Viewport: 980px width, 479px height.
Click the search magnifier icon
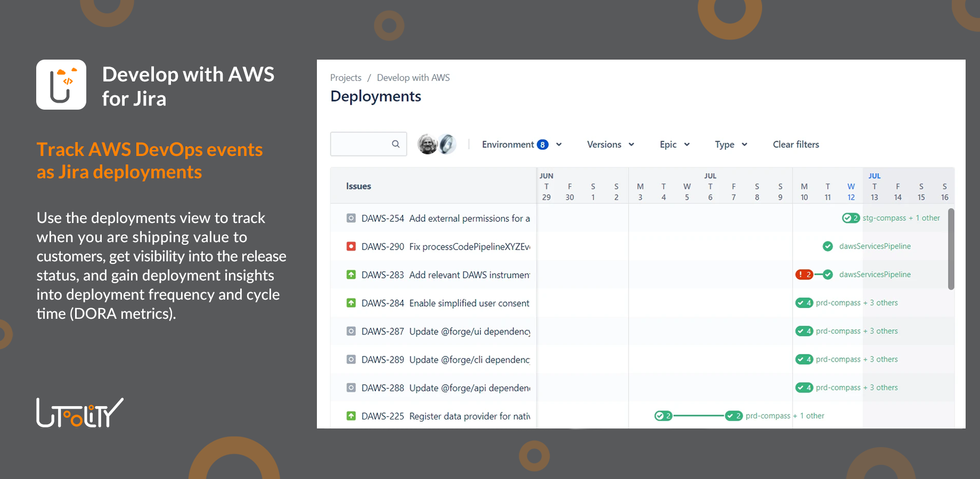click(x=396, y=144)
